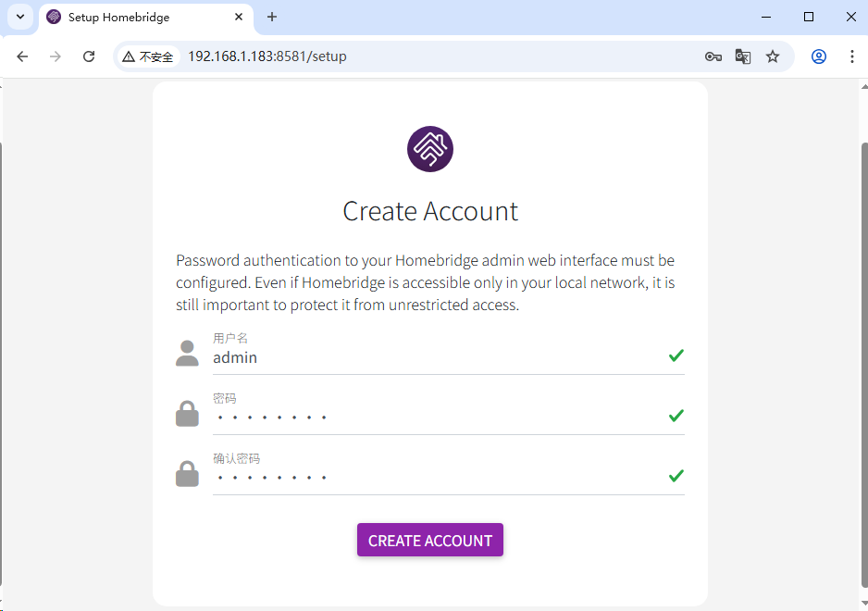Go back to previous page

tap(23, 56)
